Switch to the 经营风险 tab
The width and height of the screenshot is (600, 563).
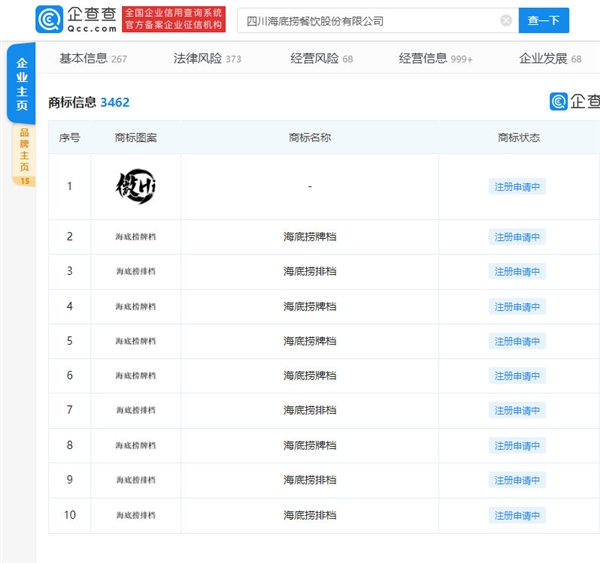tap(321, 59)
